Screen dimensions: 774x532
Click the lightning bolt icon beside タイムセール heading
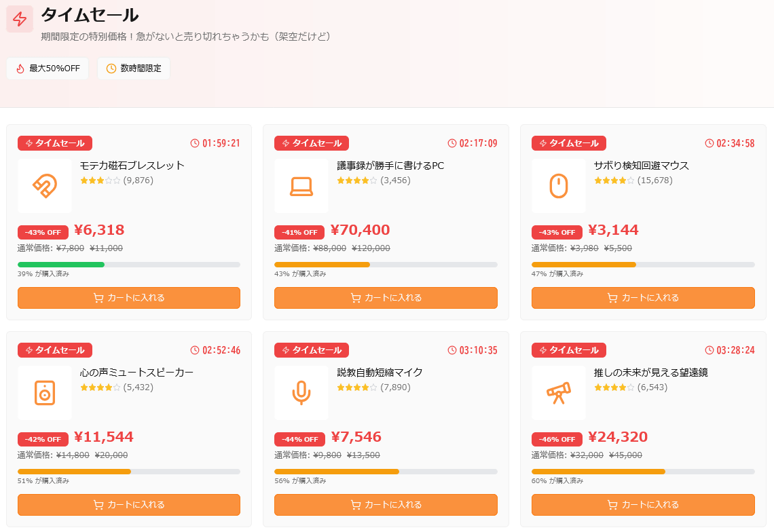pos(20,19)
